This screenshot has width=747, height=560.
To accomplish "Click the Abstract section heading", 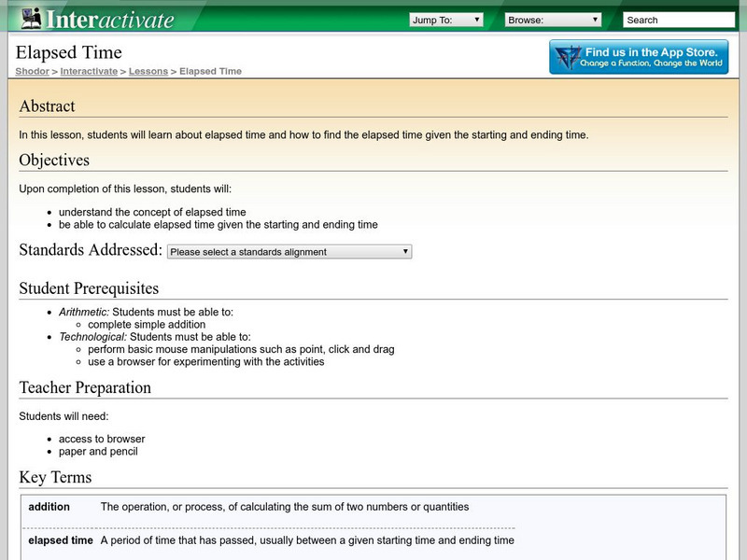I will [48, 106].
